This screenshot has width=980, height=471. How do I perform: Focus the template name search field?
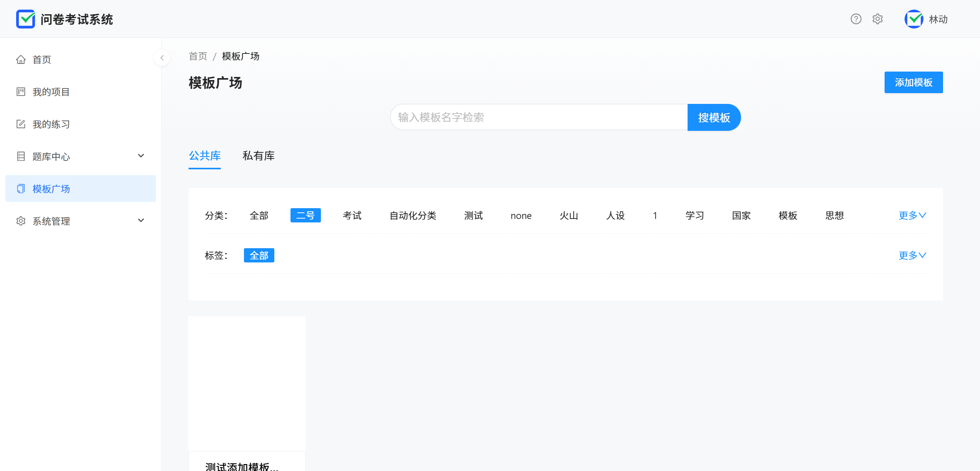pos(539,117)
